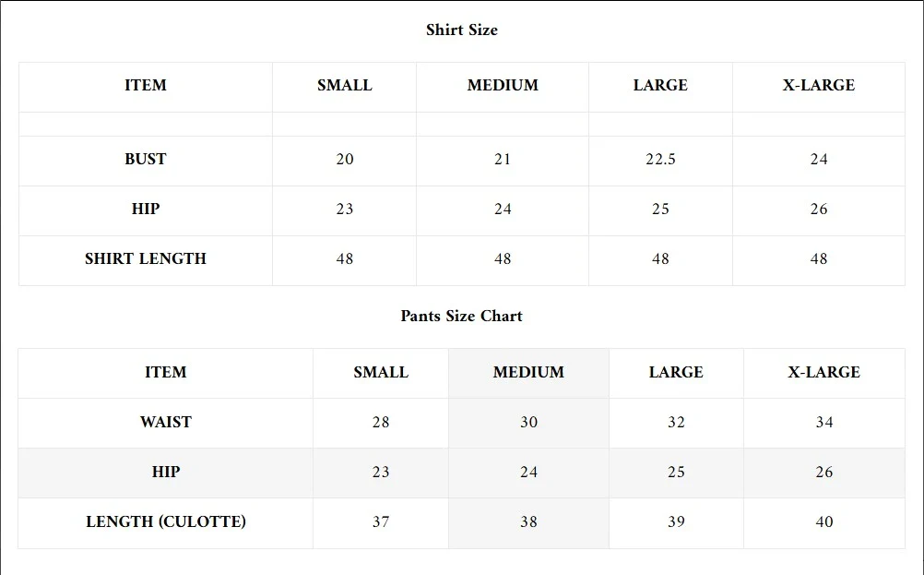
Task: Select the MEDIUM header in the pants table
Action: [528, 372]
